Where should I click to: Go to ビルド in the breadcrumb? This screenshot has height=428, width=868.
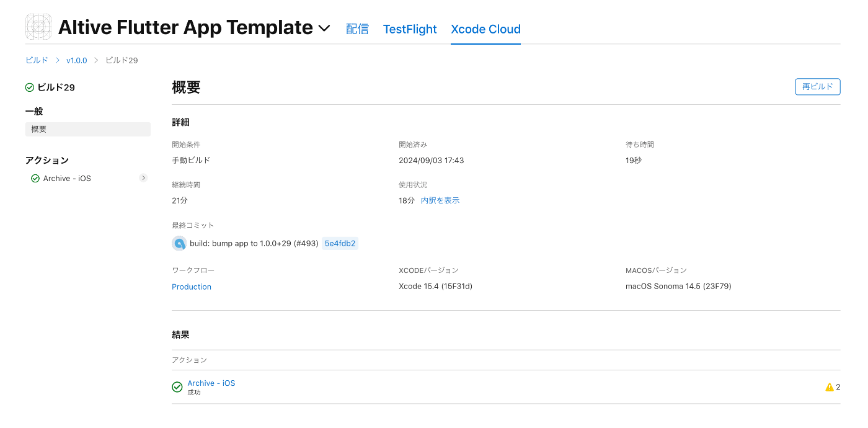[x=37, y=60]
